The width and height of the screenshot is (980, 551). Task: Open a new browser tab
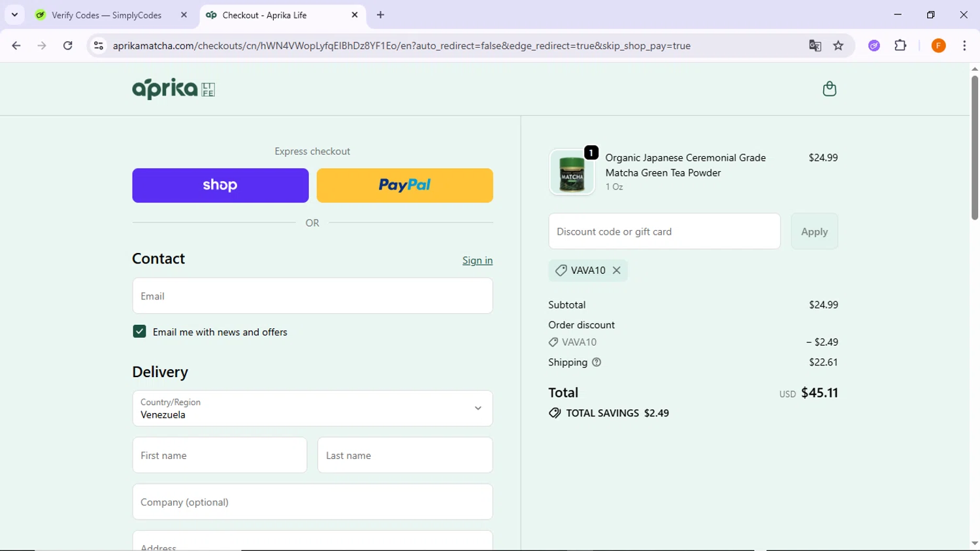click(x=380, y=14)
